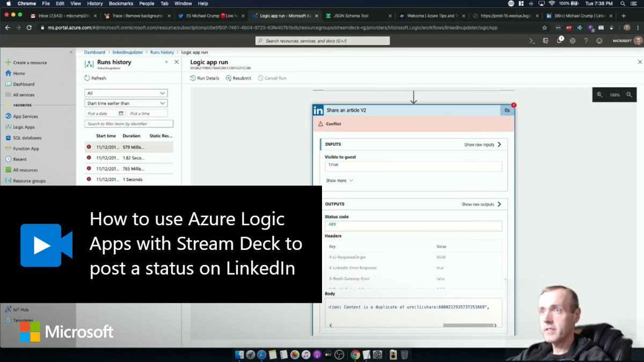The width and height of the screenshot is (644, 362).
Task: Click the Runs history breadcrumb link
Action: pos(162,52)
